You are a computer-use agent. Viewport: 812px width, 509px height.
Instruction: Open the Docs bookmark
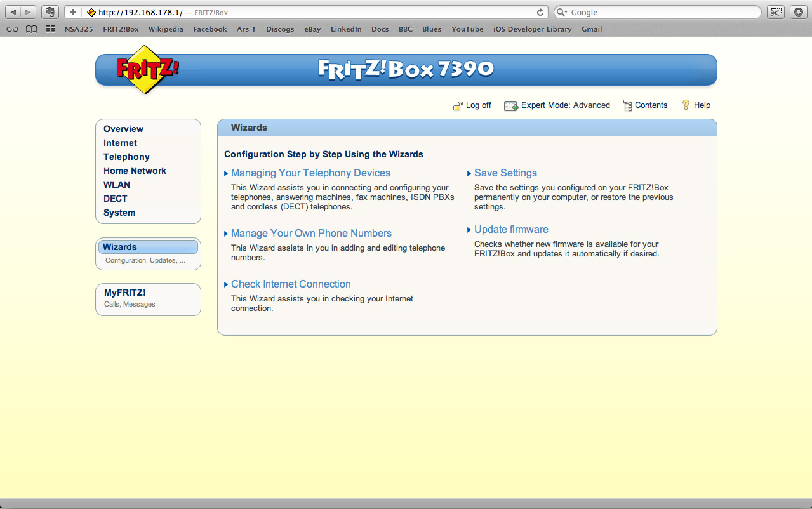click(380, 29)
